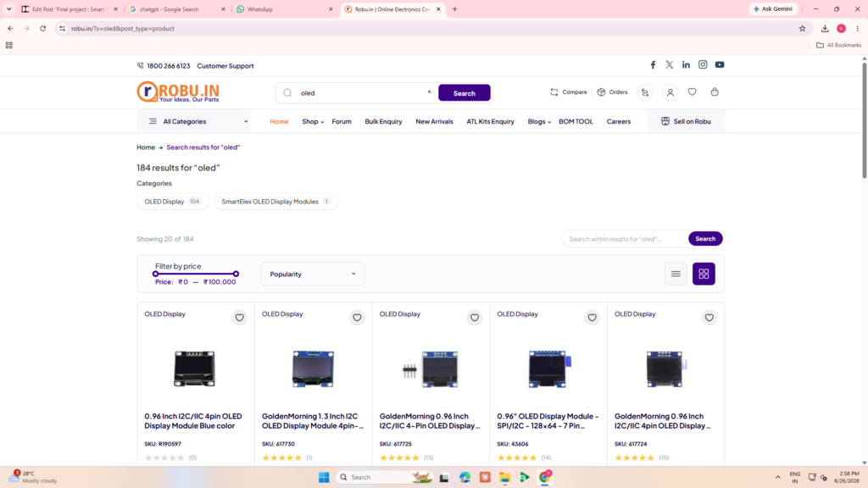Click Search within results input field

pyautogui.click(x=626, y=238)
